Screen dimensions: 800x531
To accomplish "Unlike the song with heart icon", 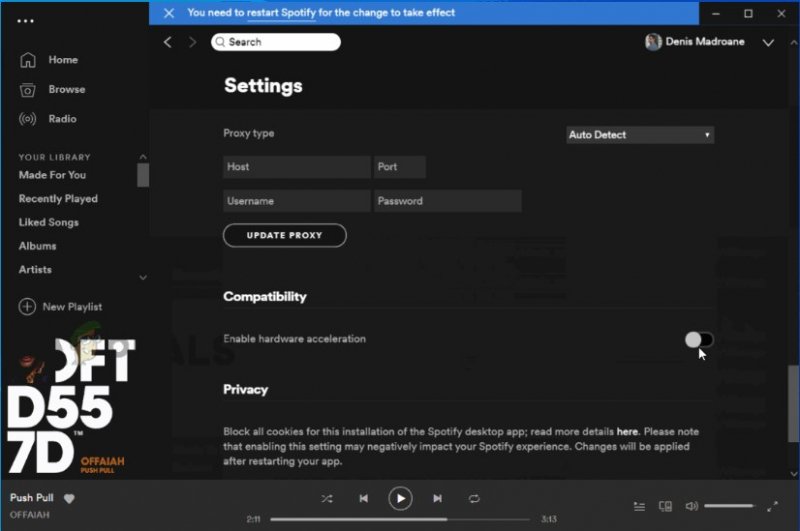I will click(x=69, y=498).
